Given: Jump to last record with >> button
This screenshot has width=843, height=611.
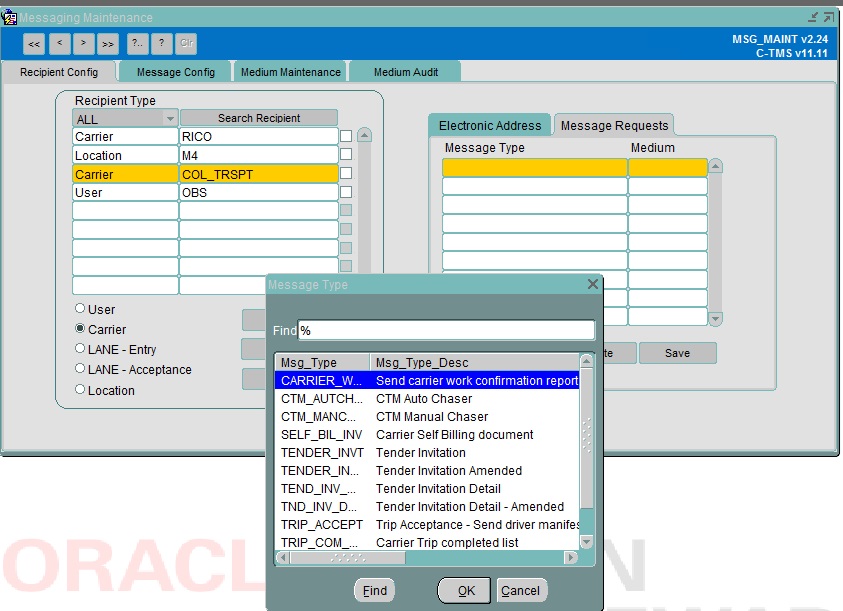Looking at the screenshot, I should pyautogui.click(x=108, y=44).
